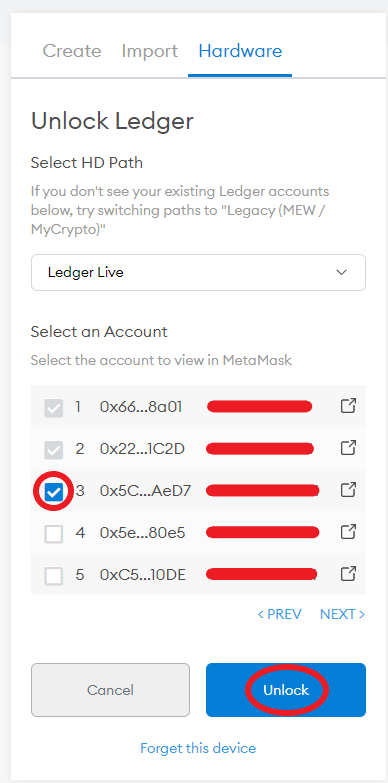Open external link for account 4
This screenshot has height=783, width=388.
click(348, 532)
